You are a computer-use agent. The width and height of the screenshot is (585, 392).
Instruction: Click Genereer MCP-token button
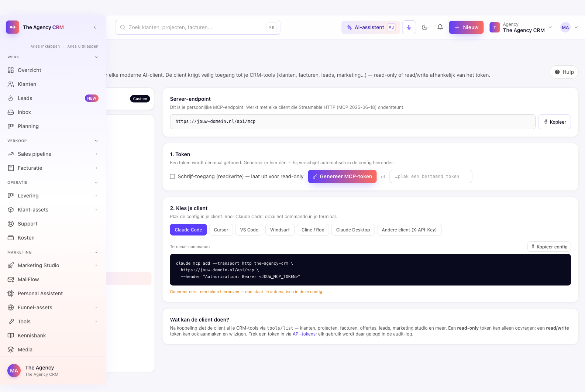(342, 176)
